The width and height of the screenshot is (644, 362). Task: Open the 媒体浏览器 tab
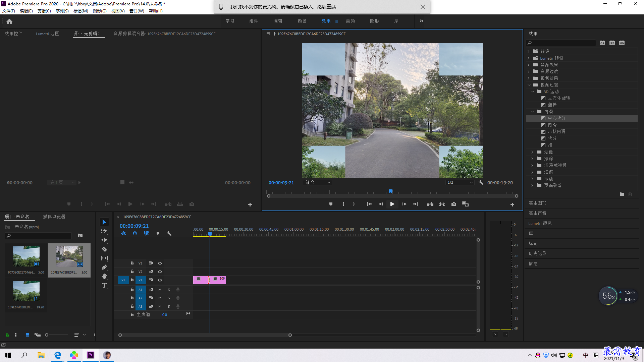pyautogui.click(x=54, y=217)
